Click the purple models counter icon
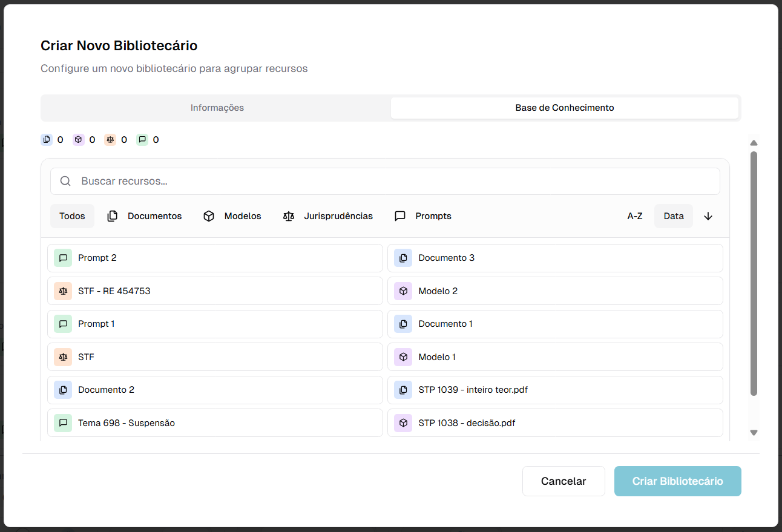This screenshot has width=782, height=532. [x=78, y=140]
